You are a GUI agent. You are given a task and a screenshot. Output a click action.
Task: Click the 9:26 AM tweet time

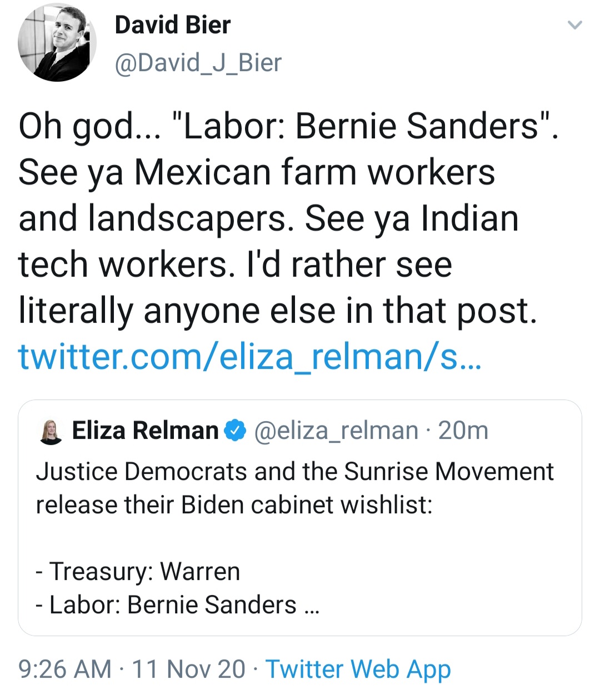tap(65, 669)
